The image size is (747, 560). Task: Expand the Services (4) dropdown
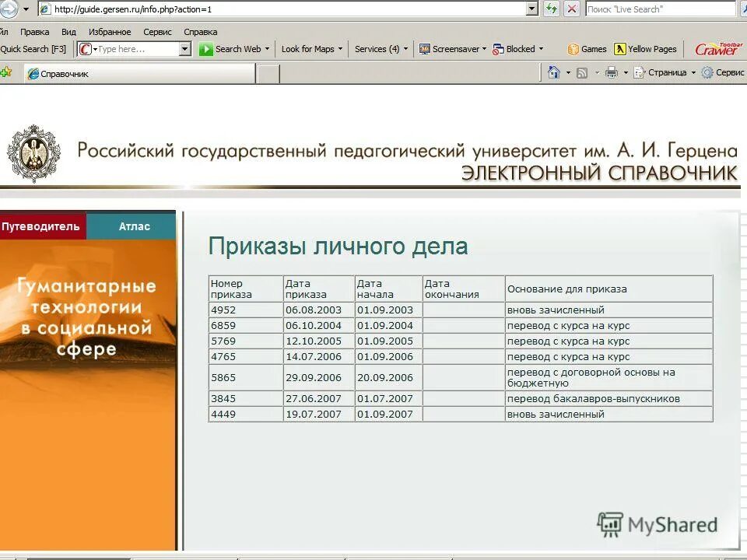(x=380, y=48)
